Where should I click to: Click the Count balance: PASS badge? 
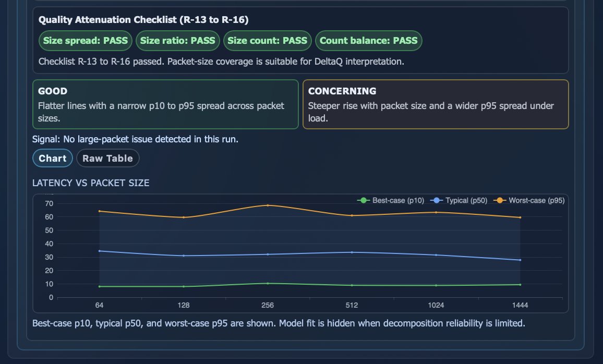369,41
